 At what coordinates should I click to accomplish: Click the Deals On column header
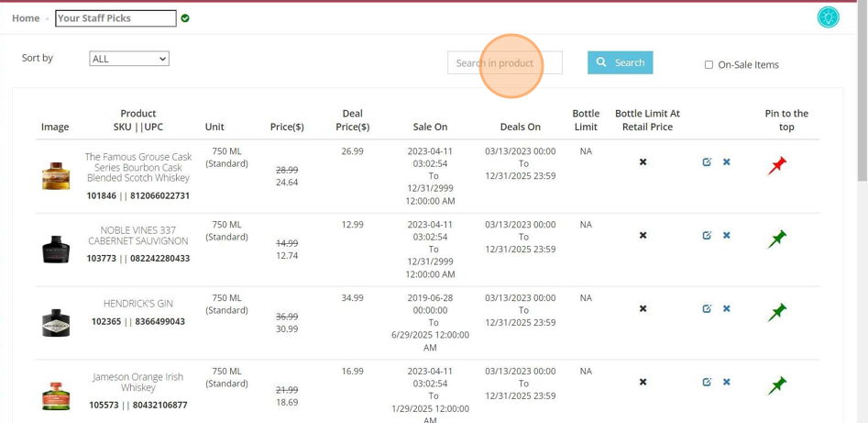[521, 127]
